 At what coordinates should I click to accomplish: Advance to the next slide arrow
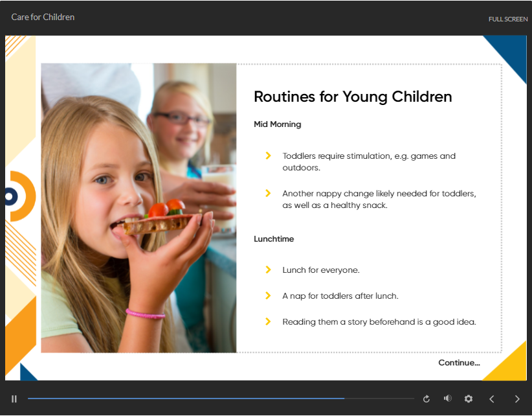tap(517, 399)
